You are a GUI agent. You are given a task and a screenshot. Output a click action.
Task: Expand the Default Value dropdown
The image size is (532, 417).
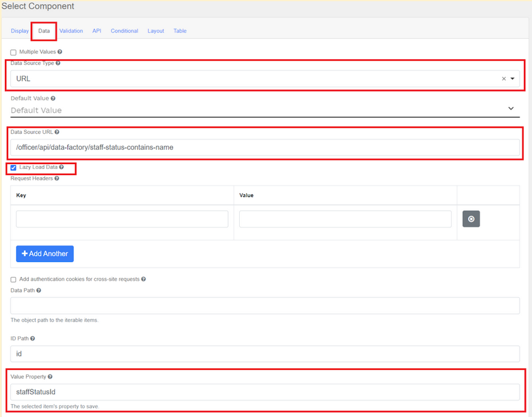(x=510, y=109)
